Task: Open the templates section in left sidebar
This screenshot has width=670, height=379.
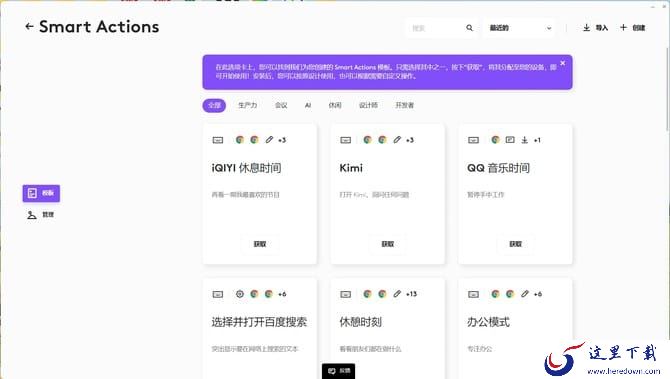Action: point(41,193)
